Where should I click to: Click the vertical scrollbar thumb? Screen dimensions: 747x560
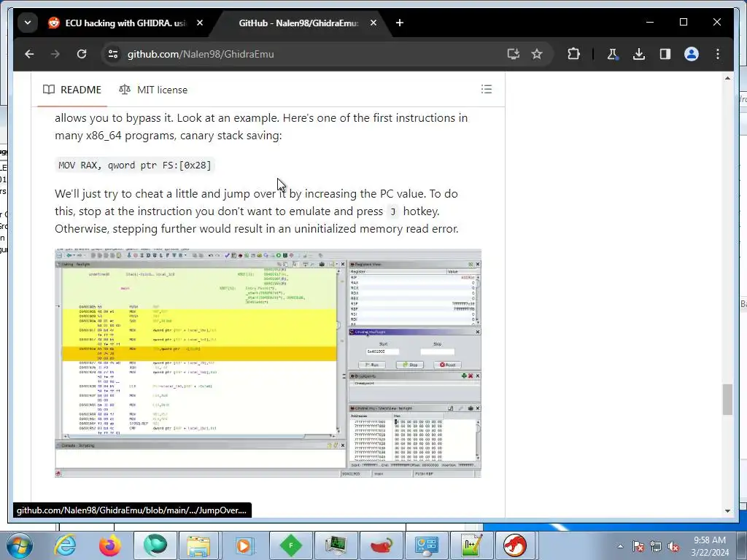pos(727,399)
